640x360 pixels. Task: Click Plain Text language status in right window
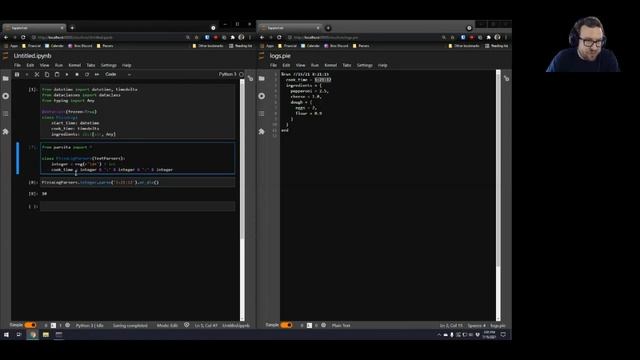click(x=341, y=325)
